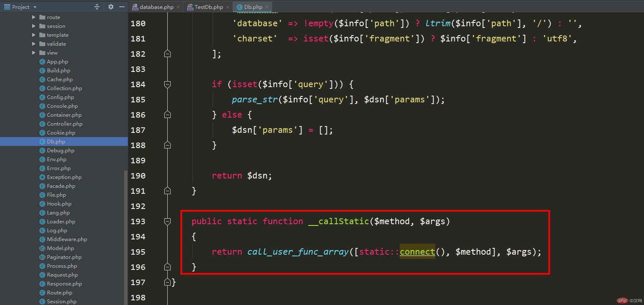Click the class icon beside Error.php
Viewport: 644px width, 305px height.
pyautogui.click(x=42, y=168)
